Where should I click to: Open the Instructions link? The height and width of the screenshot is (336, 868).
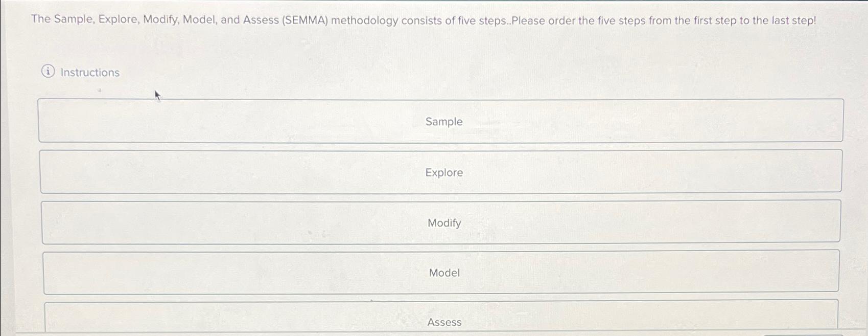pyautogui.click(x=89, y=72)
